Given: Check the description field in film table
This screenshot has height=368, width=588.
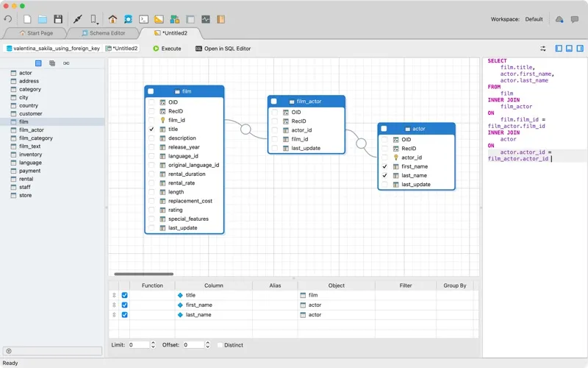Looking at the screenshot, I should click(151, 138).
